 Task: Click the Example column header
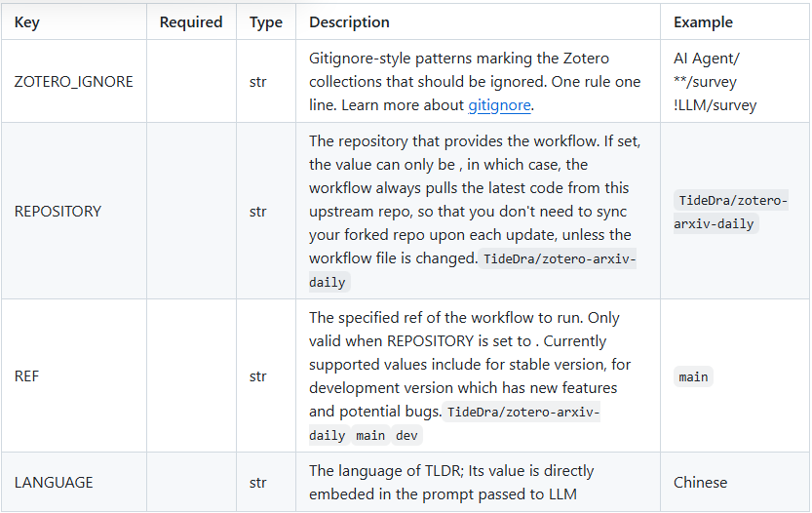point(703,21)
